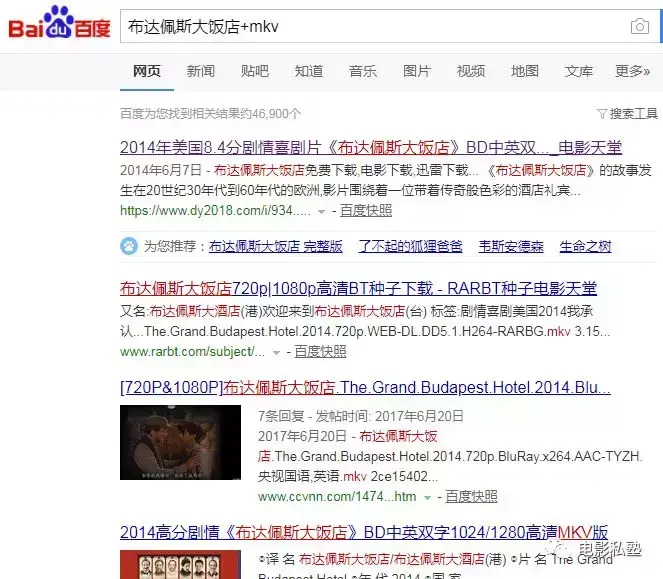
Task: Open 百度快照 for the rarbt.com result
Action: click(320, 352)
